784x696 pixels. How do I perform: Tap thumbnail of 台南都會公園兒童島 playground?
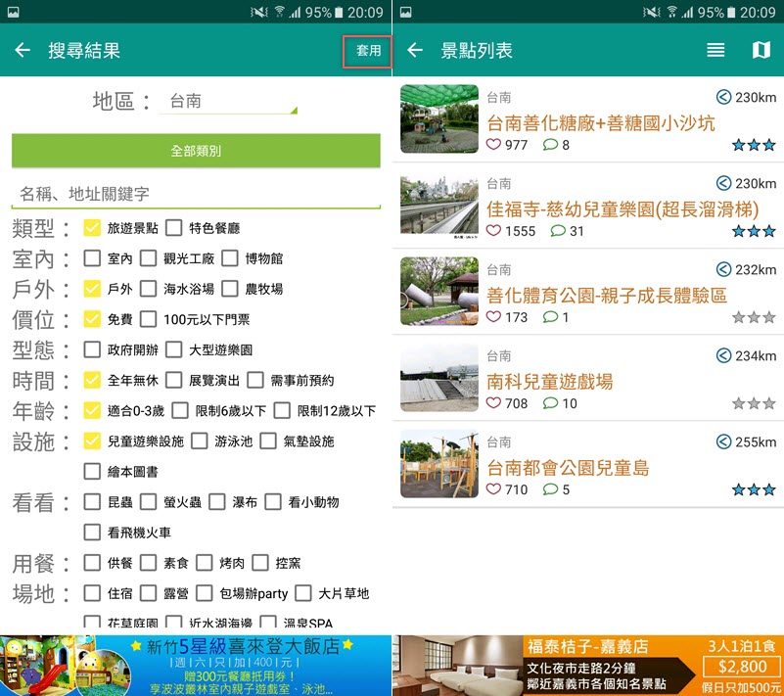click(x=439, y=463)
